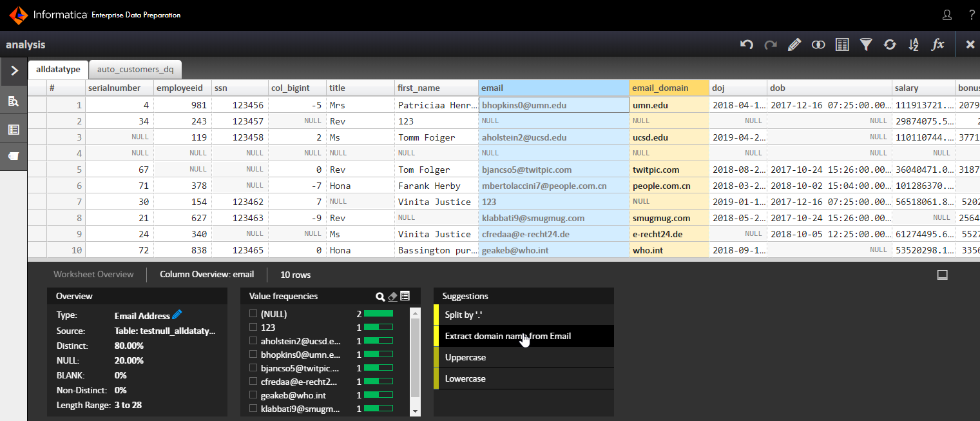This screenshot has height=421, width=980.
Task: Click the join (overlapping circles) icon
Action: (x=818, y=44)
